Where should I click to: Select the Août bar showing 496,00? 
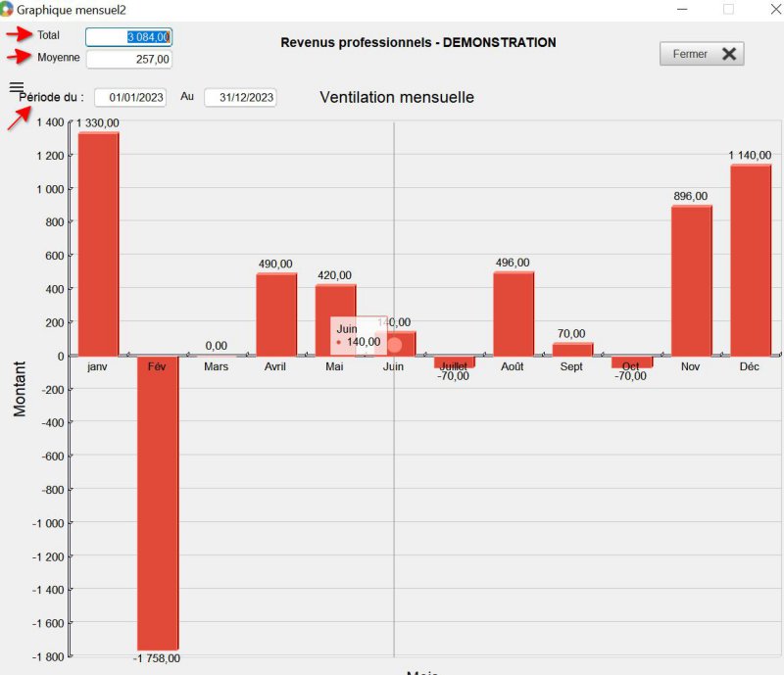[514, 313]
